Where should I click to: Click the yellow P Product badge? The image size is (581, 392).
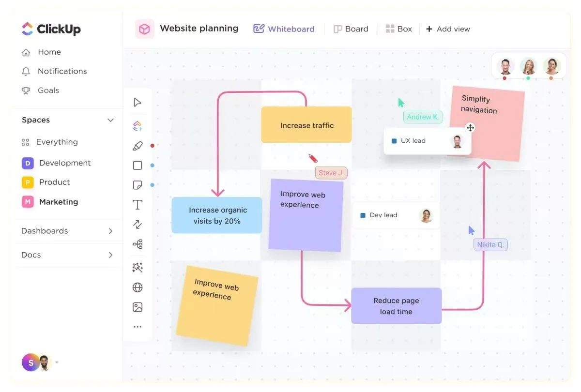pyautogui.click(x=28, y=182)
